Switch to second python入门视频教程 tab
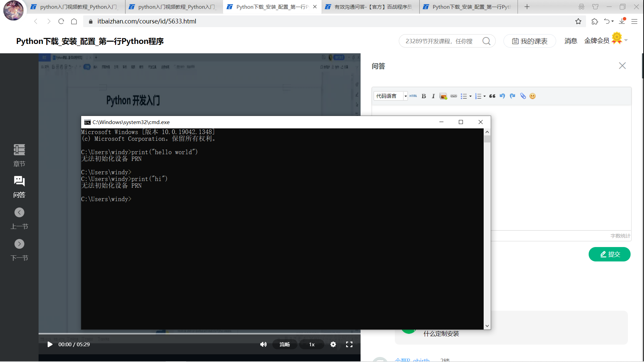644x362 pixels. coord(174,7)
